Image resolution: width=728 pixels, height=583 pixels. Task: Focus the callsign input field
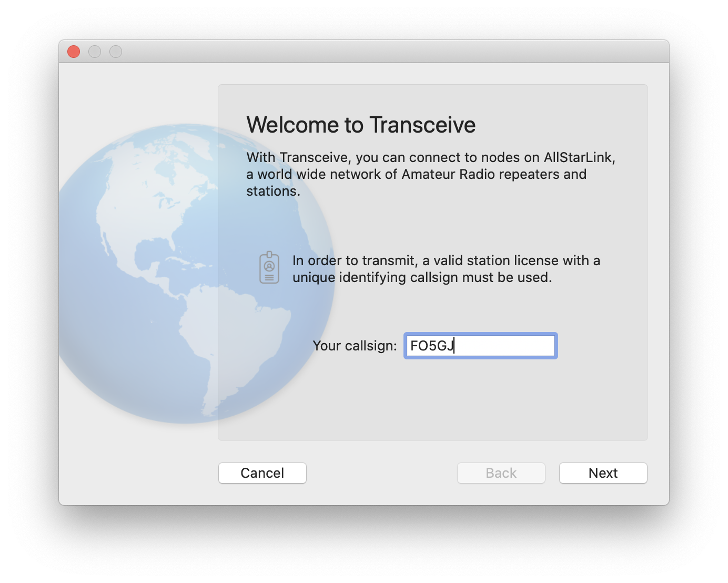481,346
